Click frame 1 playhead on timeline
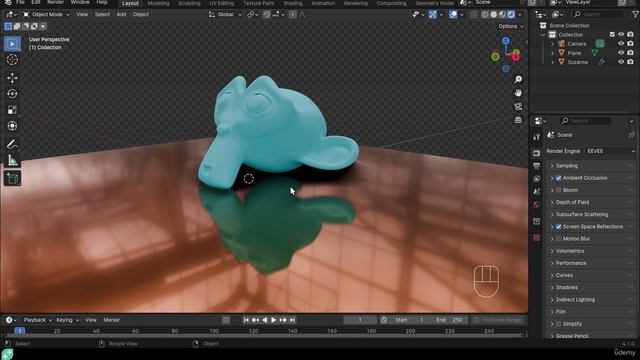Viewport: 640px width, 360px height. [x=20, y=331]
